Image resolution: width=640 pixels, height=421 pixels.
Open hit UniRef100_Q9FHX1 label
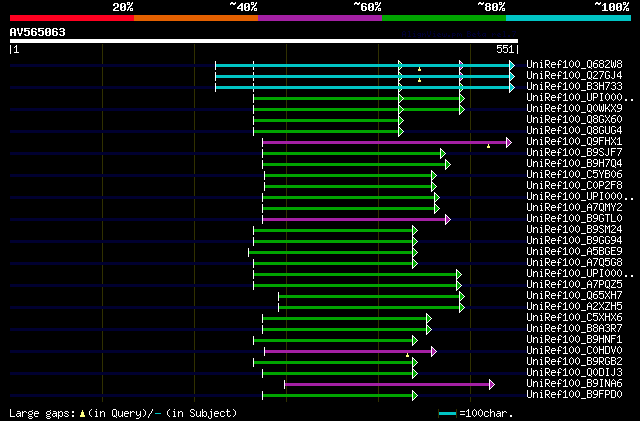pos(574,142)
